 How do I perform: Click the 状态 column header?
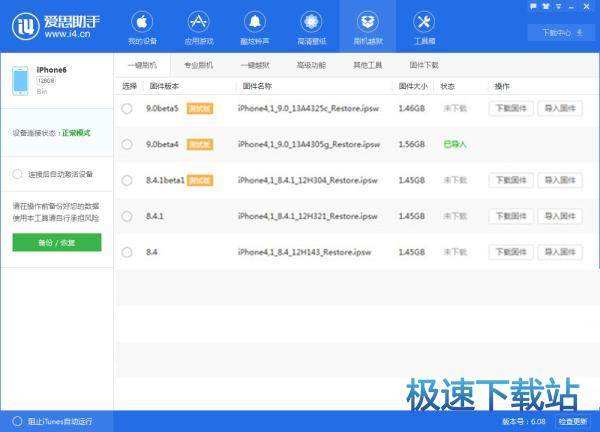point(448,86)
